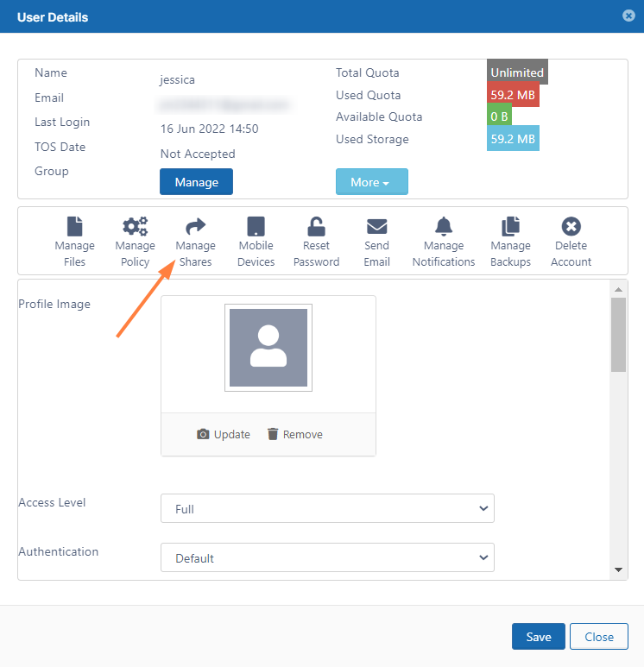
Task: Click the Manage group button
Action: (196, 182)
